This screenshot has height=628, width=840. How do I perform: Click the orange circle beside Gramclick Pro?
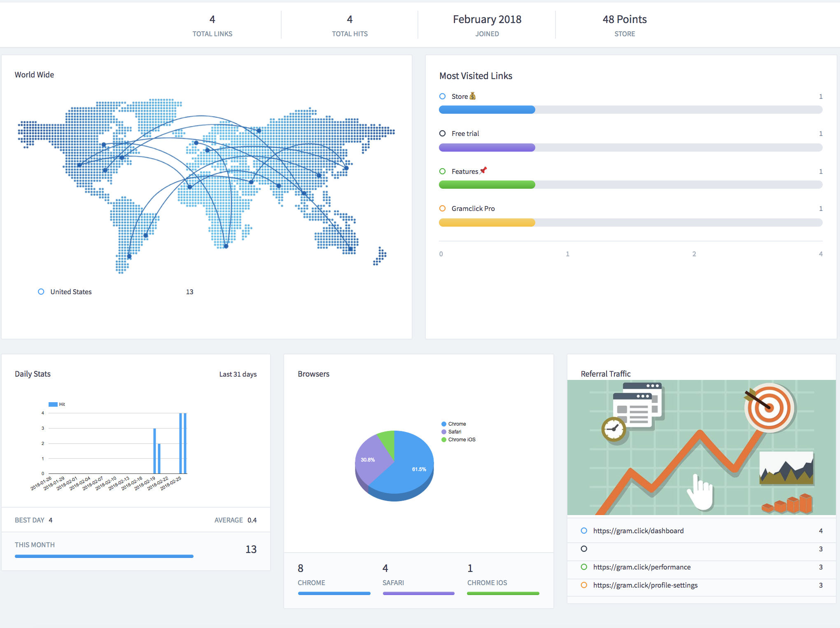click(x=443, y=209)
